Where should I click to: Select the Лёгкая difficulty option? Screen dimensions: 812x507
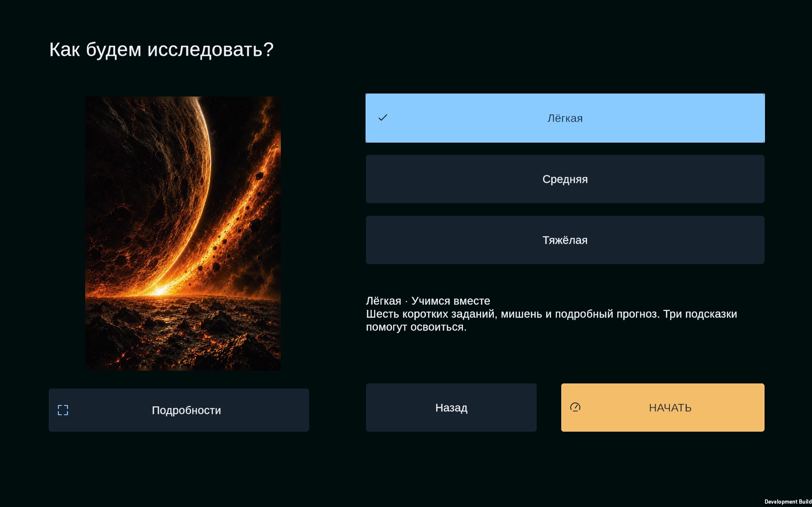pyautogui.click(x=565, y=118)
